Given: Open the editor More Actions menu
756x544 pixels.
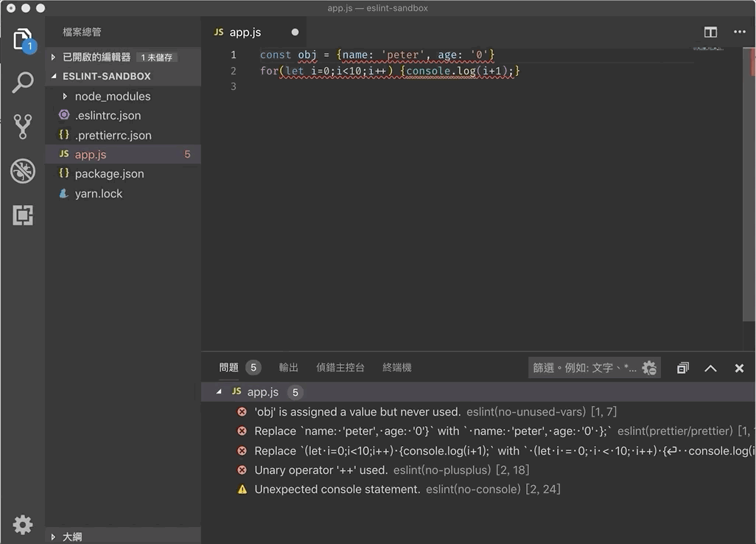Looking at the screenshot, I should point(739,32).
